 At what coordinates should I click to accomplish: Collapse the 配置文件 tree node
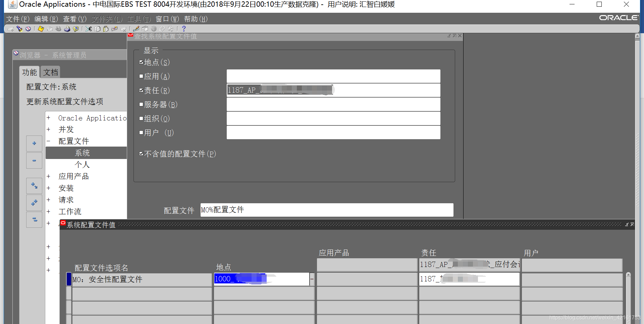[49, 141]
